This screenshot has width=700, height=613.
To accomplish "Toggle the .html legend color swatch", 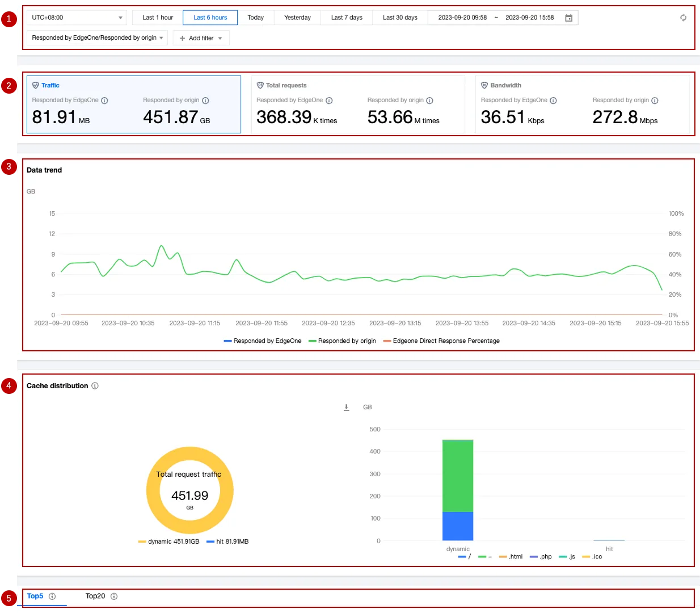I will 503,557.
